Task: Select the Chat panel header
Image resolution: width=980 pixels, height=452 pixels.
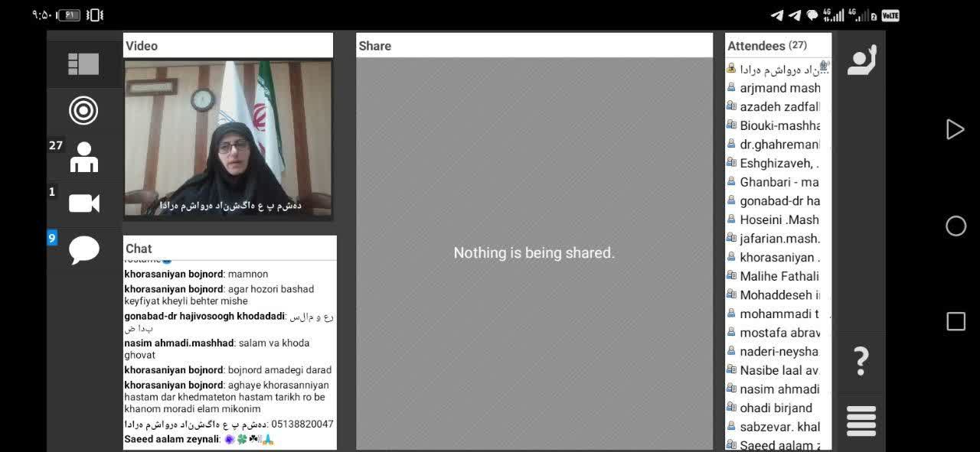Action: (x=230, y=249)
